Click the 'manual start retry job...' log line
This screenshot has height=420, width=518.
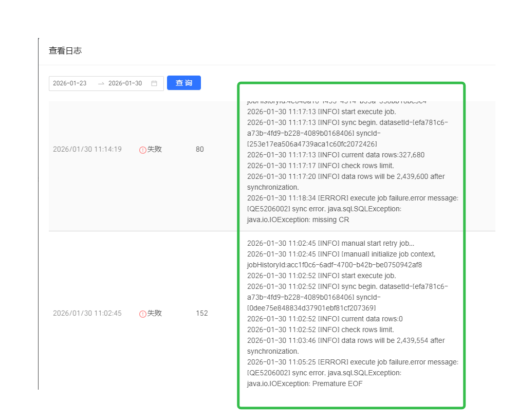coord(330,243)
